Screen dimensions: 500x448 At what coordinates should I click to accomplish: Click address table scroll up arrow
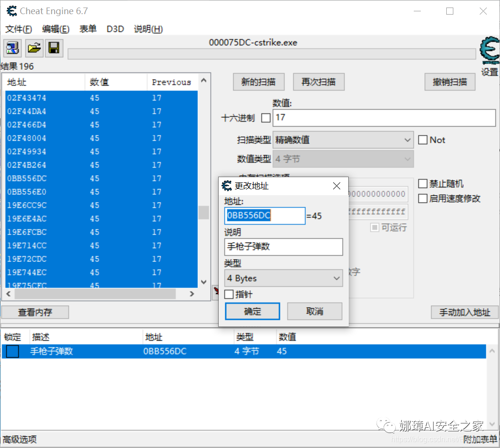pyautogui.click(x=492, y=351)
